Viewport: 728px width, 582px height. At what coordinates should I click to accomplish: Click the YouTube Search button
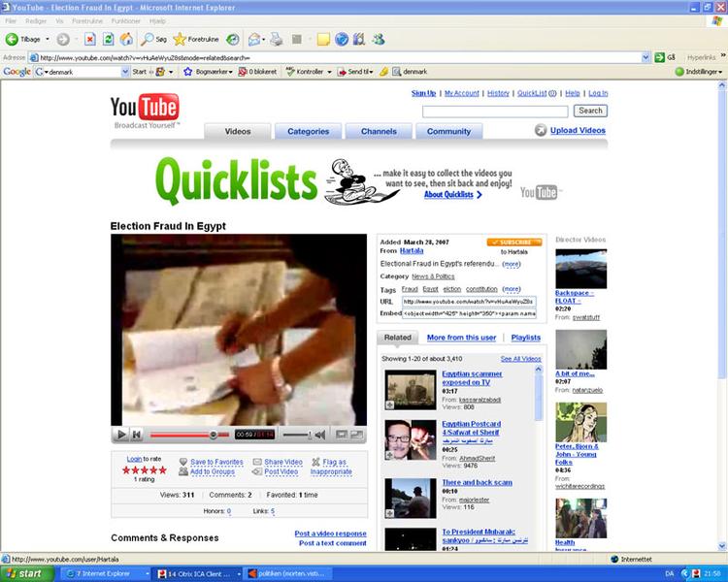coord(590,111)
